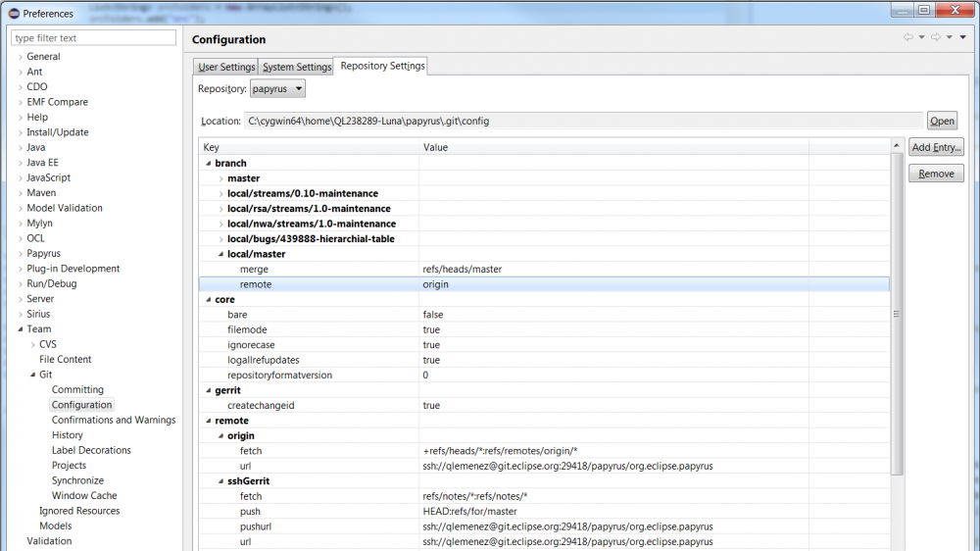Click the back navigation arrow icon
Image resolution: width=980 pixels, height=551 pixels.
pyautogui.click(x=908, y=37)
